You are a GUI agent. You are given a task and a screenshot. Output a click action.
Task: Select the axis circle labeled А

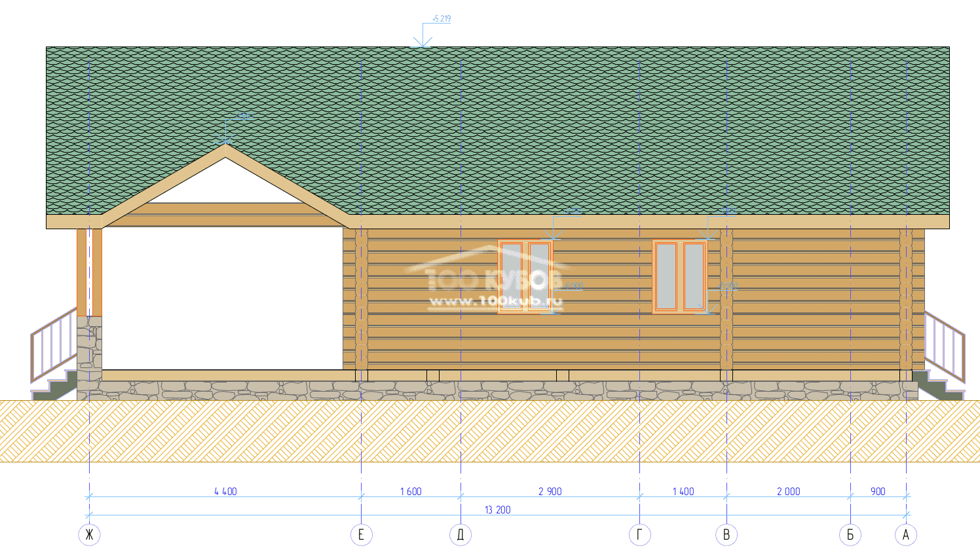pyautogui.click(x=905, y=534)
